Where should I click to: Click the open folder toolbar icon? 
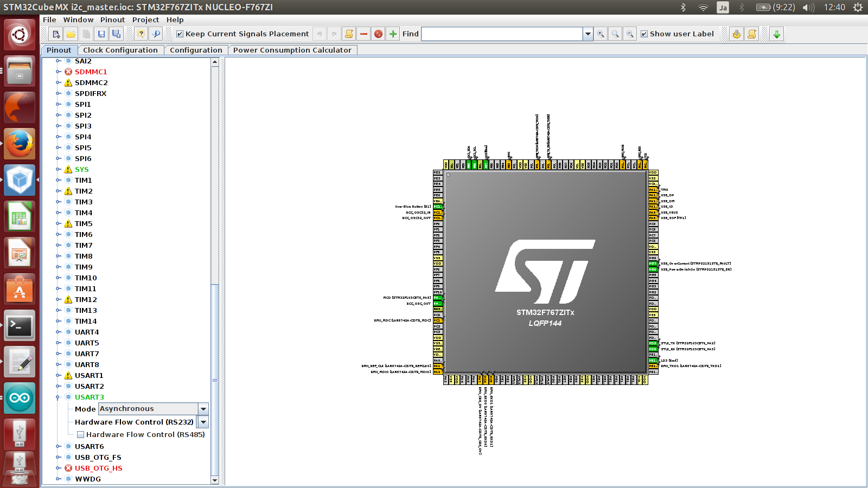[x=71, y=34]
